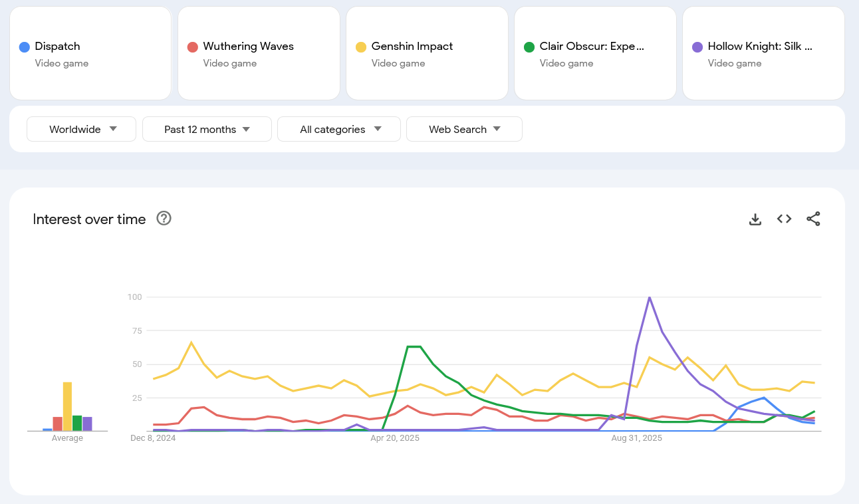
Task: Change the Web Search type dropdown
Action: coord(464,129)
